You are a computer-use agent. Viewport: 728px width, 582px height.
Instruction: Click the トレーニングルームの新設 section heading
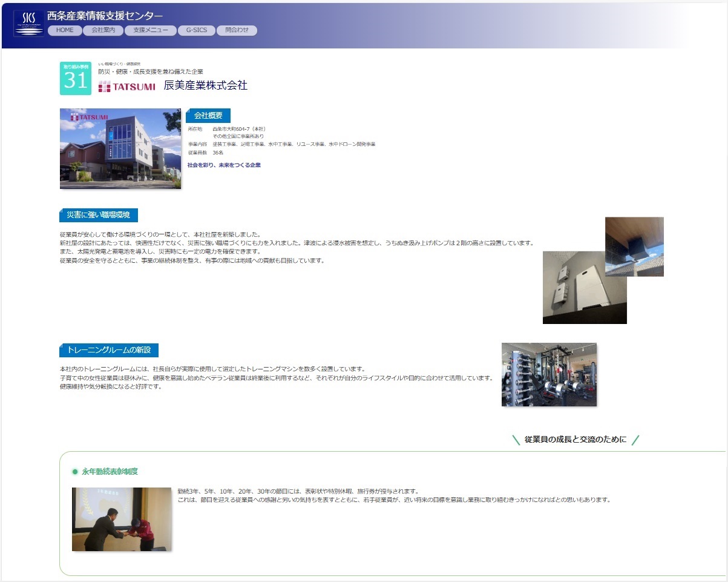[112, 350]
